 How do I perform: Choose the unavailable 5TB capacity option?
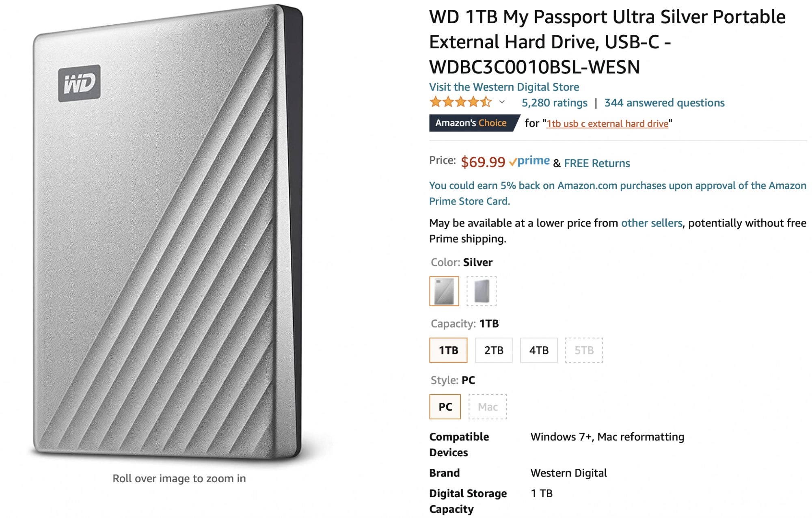(584, 350)
